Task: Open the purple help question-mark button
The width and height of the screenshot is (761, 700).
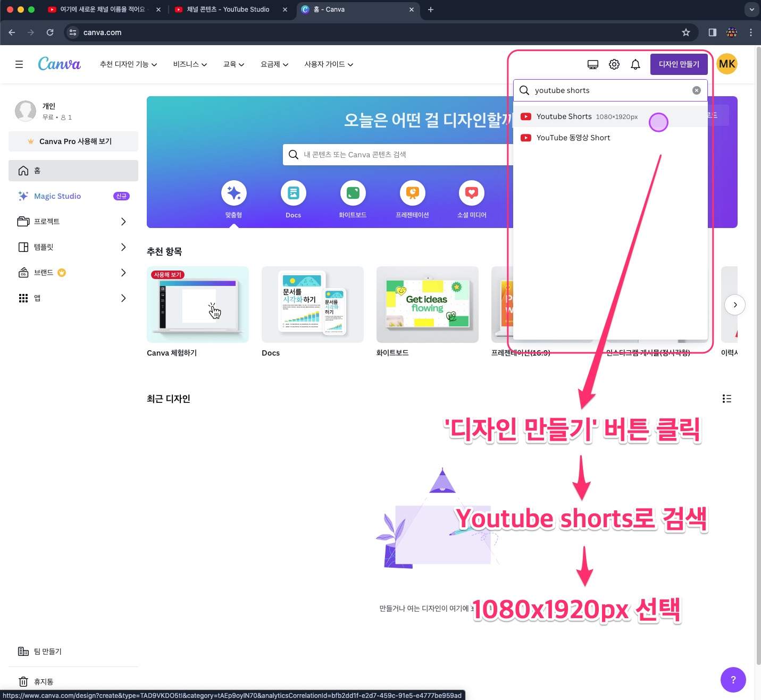Action: coord(733,680)
